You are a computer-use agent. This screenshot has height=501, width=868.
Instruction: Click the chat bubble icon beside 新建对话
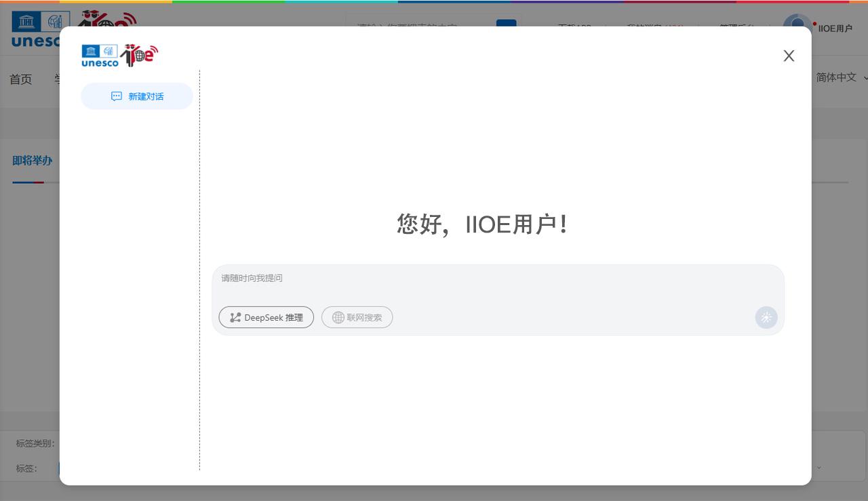click(x=117, y=96)
